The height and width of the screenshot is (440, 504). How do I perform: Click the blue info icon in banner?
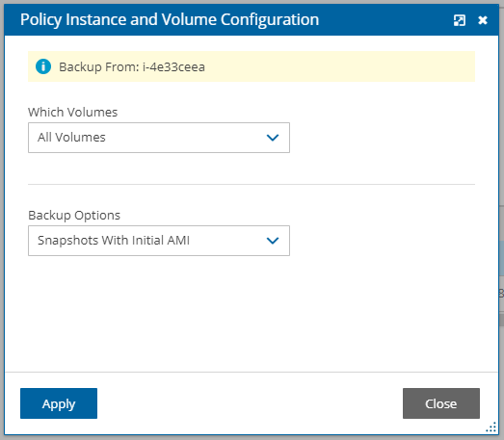(x=43, y=66)
